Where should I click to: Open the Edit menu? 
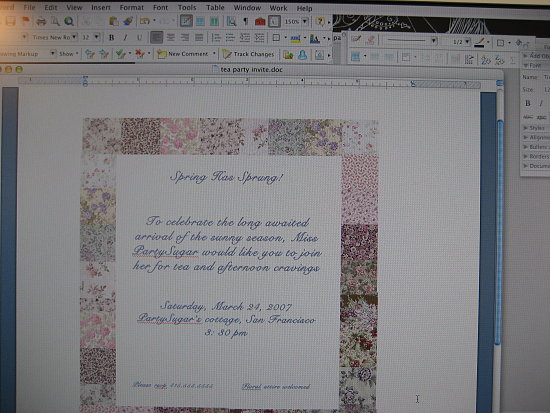51,7
